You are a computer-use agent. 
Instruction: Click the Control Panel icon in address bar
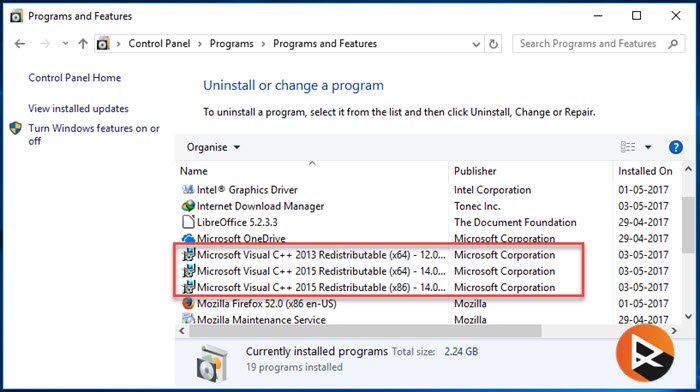[x=103, y=44]
